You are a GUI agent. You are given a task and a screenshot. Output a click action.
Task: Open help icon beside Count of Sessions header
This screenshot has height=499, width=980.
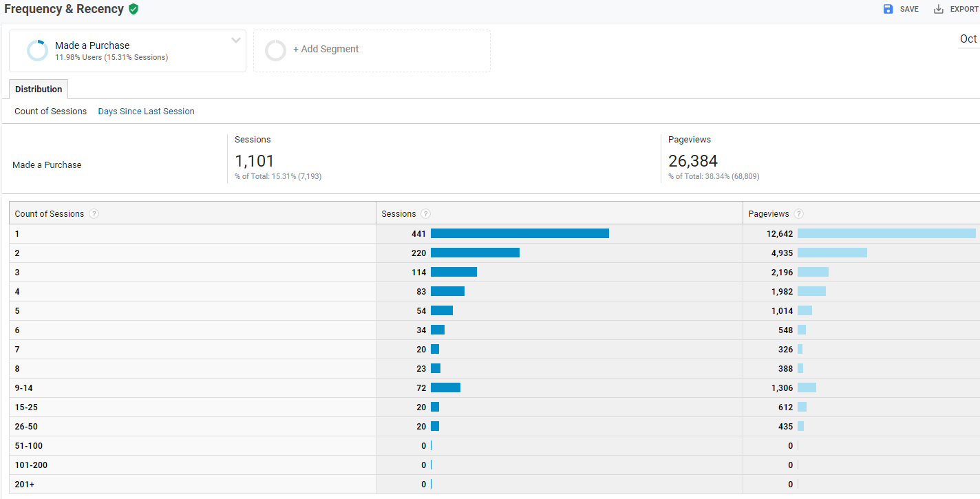pyautogui.click(x=94, y=214)
